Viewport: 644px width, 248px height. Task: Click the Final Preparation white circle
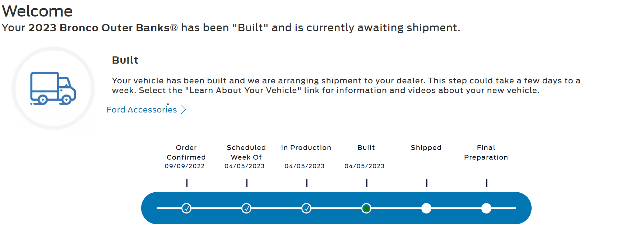click(x=486, y=208)
